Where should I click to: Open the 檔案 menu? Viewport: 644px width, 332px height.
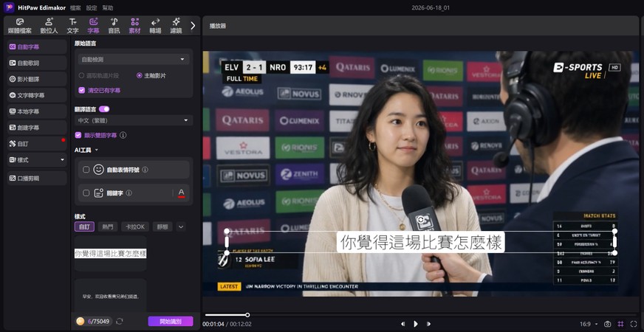(x=75, y=8)
